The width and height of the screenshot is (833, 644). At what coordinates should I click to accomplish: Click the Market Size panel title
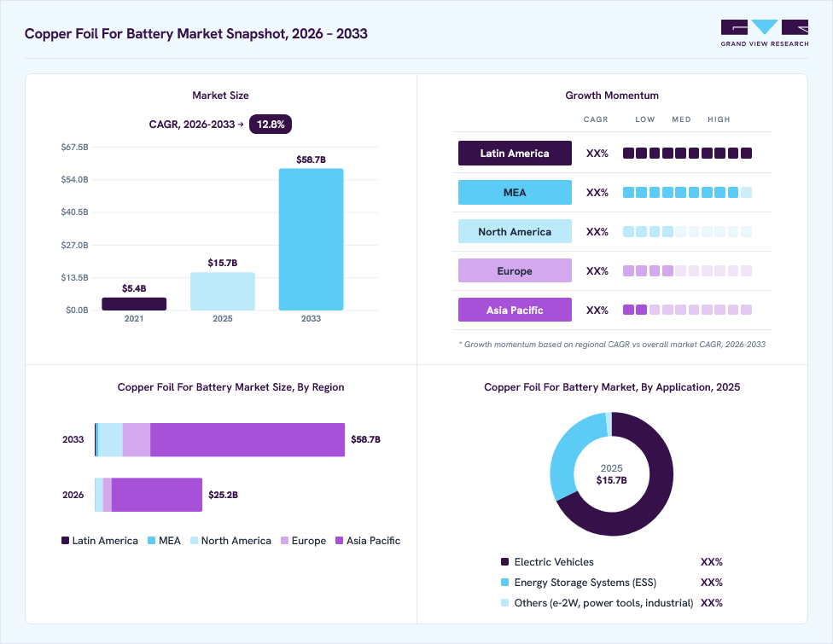[220, 96]
